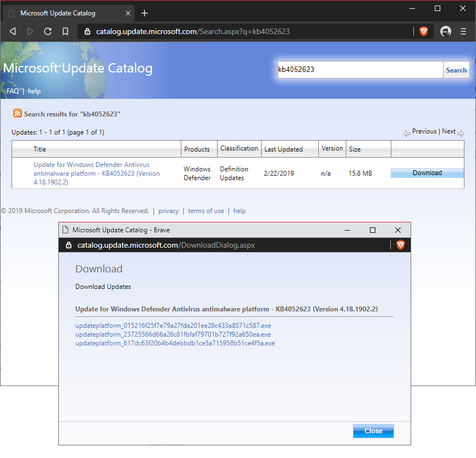
Task: Sort results by Version column header
Action: tap(332, 148)
